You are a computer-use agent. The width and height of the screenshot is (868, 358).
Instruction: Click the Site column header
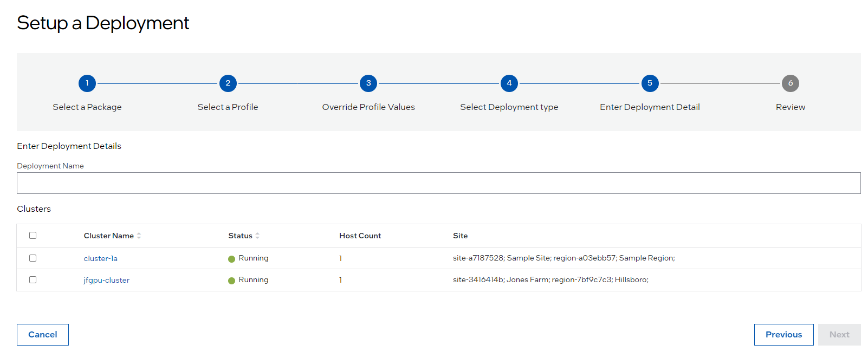[460, 236]
